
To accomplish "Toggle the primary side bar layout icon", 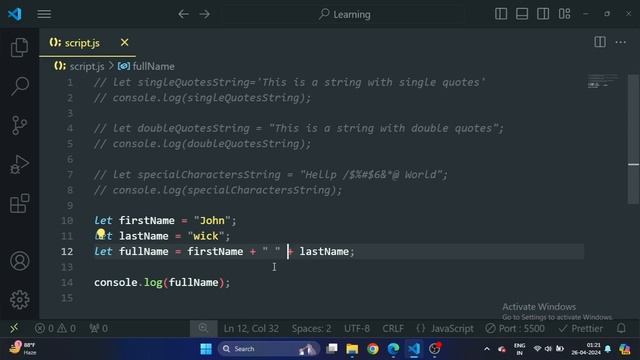I will tap(501, 14).
